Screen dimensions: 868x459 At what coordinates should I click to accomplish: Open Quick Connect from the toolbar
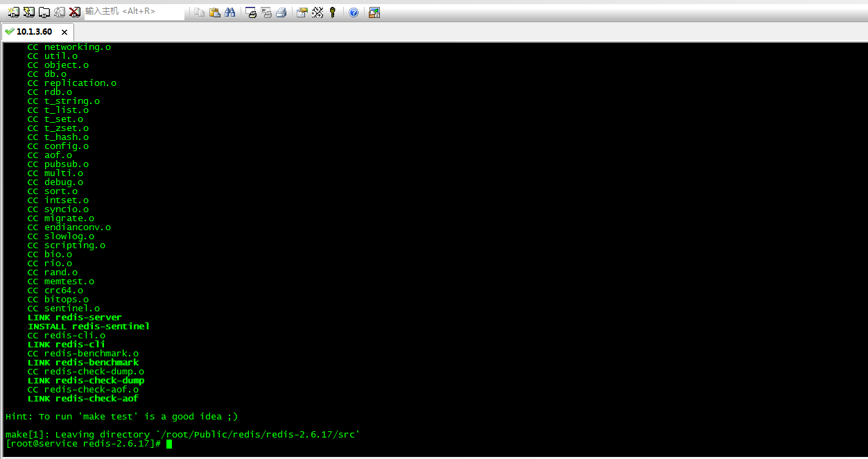pyautogui.click(x=28, y=12)
